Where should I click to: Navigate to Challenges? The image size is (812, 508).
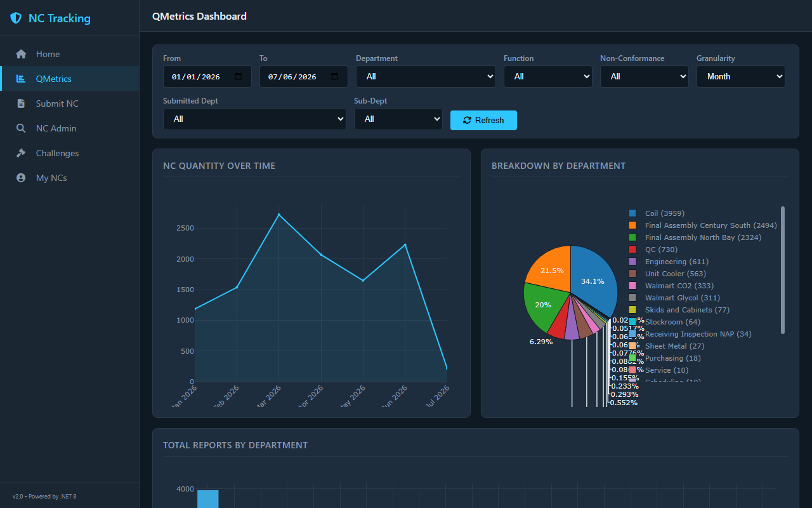click(x=70, y=153)
